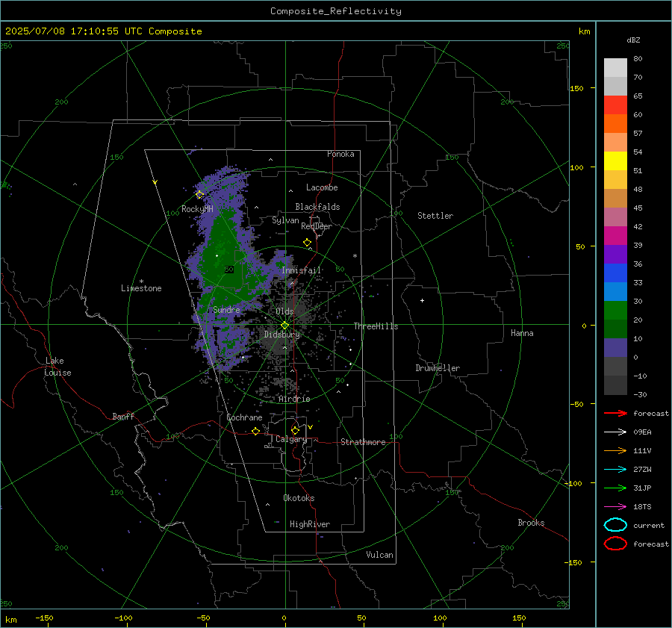This screenshot has height=628, width=672.
Task: Click the 'current' legend label
Action: tap(649, 525)
